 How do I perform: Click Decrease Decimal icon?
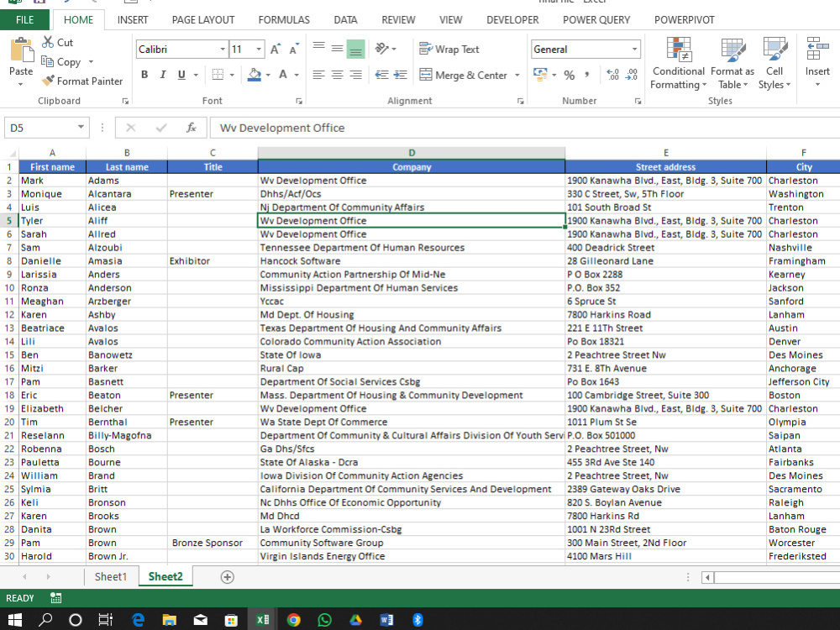click(632, 75)
